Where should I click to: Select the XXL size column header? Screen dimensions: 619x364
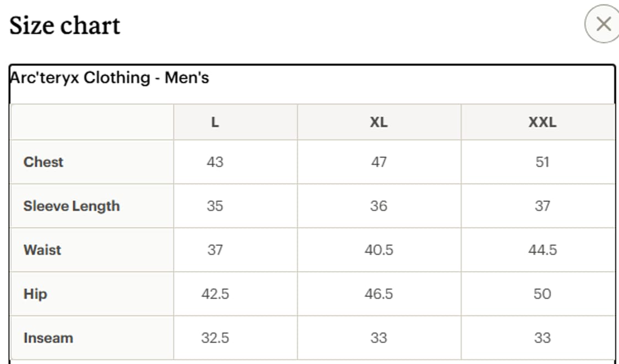pyautogui.click(x=543, y=122)
